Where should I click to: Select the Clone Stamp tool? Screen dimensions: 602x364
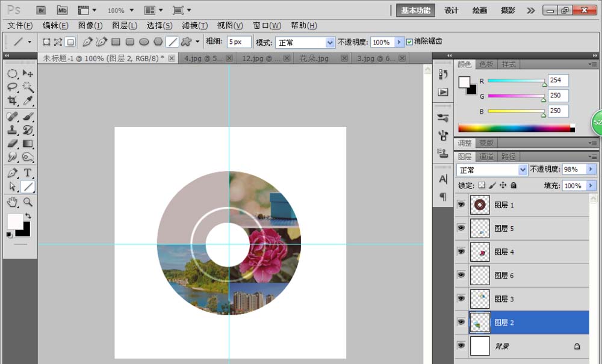tap(12, 129)
